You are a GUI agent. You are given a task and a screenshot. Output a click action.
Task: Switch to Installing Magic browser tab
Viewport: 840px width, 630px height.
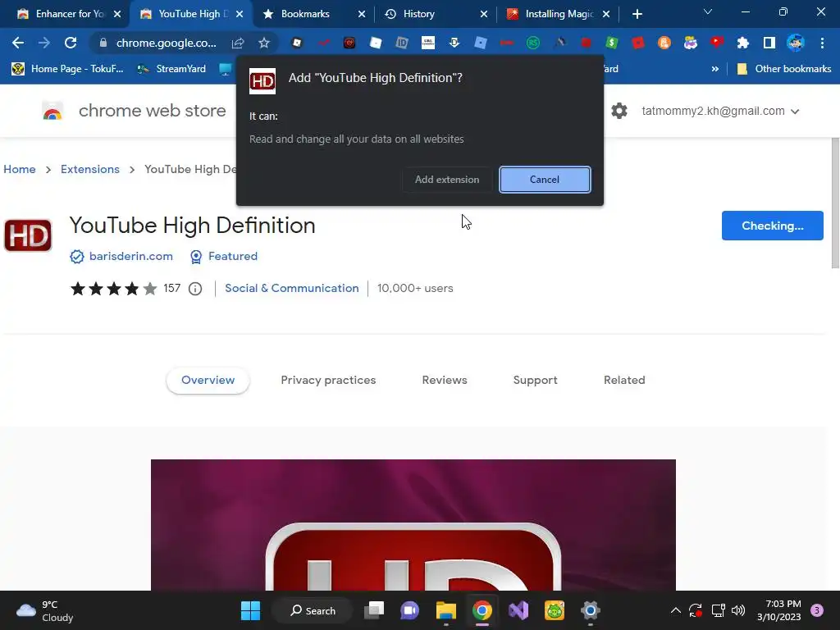pos(559,14)
